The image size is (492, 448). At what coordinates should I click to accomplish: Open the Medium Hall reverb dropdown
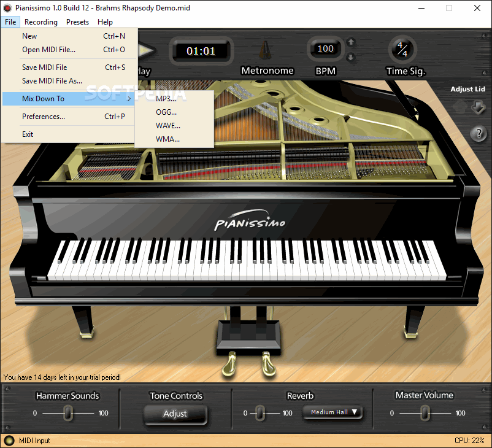[332, 412]
